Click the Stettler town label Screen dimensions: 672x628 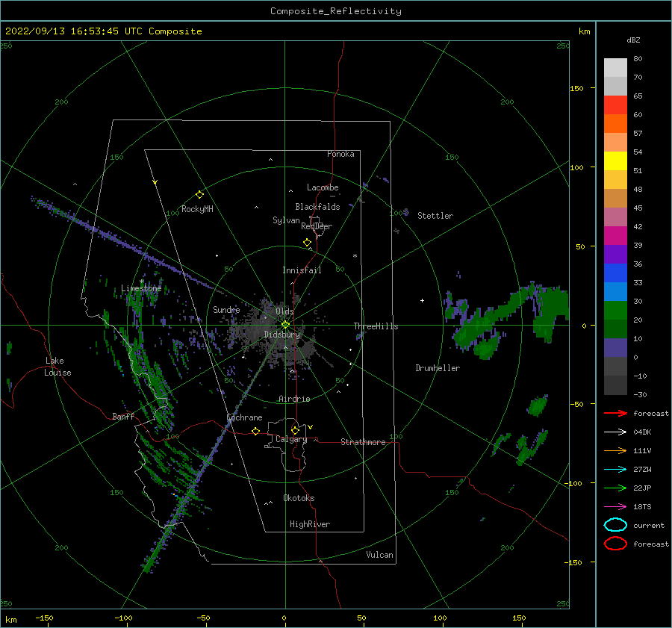tap(435, 216)
